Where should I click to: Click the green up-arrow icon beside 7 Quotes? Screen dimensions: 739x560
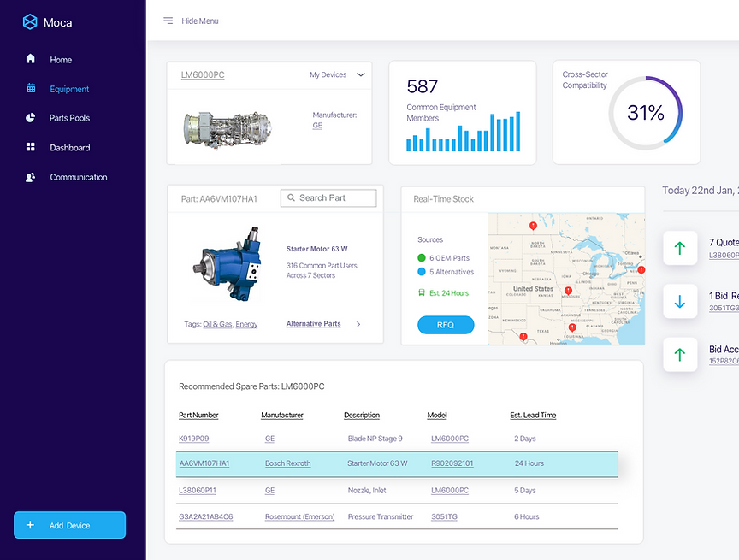(x=679, y=248)
